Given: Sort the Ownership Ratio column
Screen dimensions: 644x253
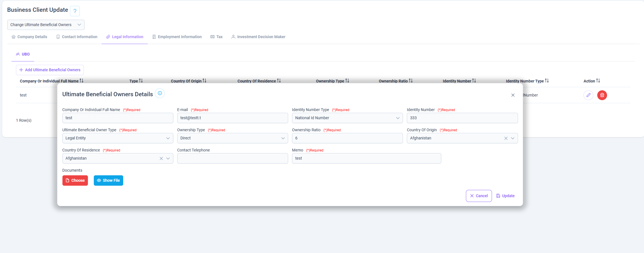Looking at the screenshot, I should [411, 81].
